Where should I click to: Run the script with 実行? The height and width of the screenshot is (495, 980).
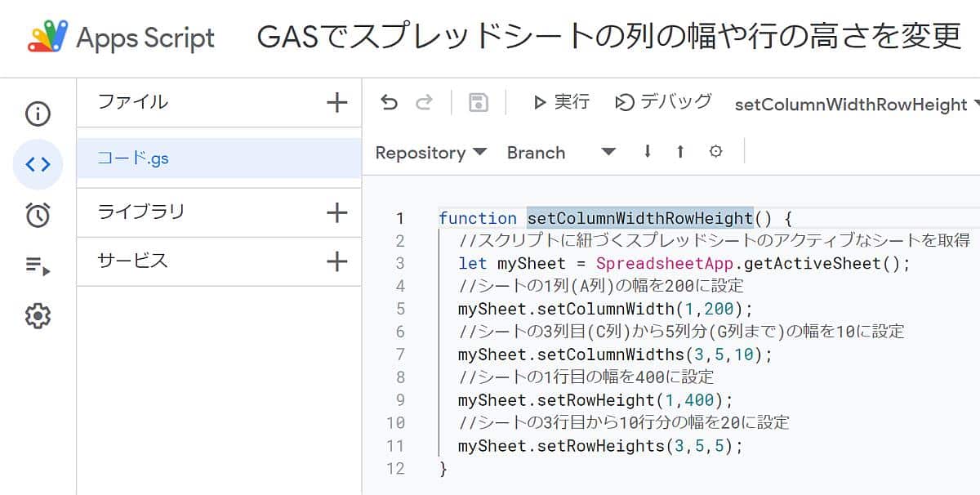[x=561, y=102]
